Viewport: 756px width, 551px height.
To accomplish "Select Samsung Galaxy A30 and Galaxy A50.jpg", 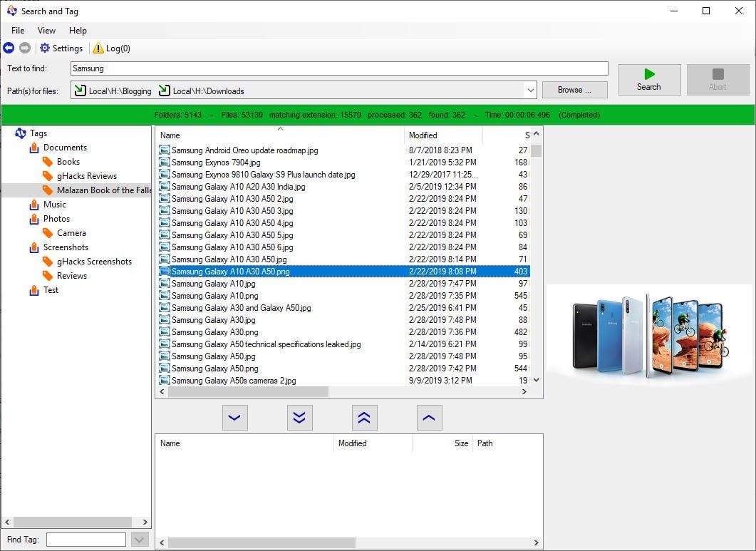I will pyautogui.click(x=241, y=307).
